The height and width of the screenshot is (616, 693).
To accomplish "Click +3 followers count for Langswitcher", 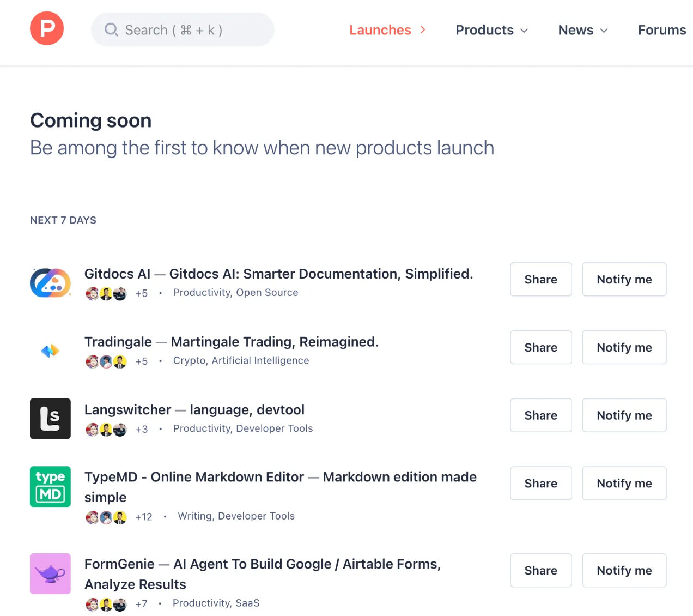I will click(142, 430).
